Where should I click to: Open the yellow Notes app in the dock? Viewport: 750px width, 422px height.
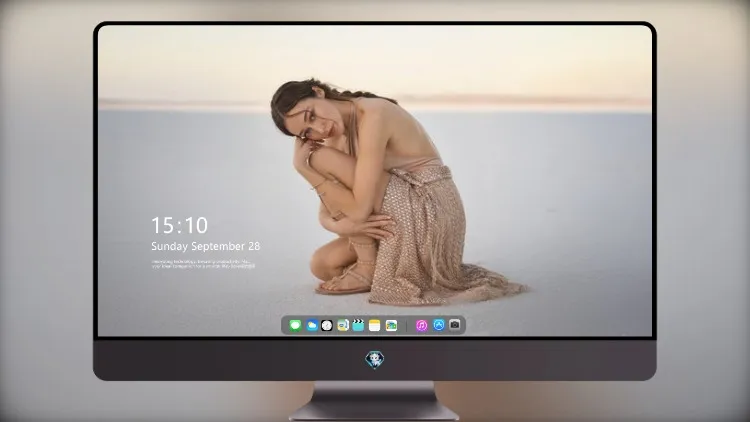point(375,326)
